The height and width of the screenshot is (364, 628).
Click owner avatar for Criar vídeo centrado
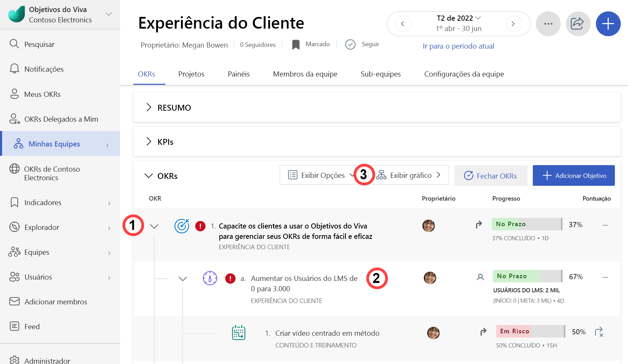click(x=433, y=333)
